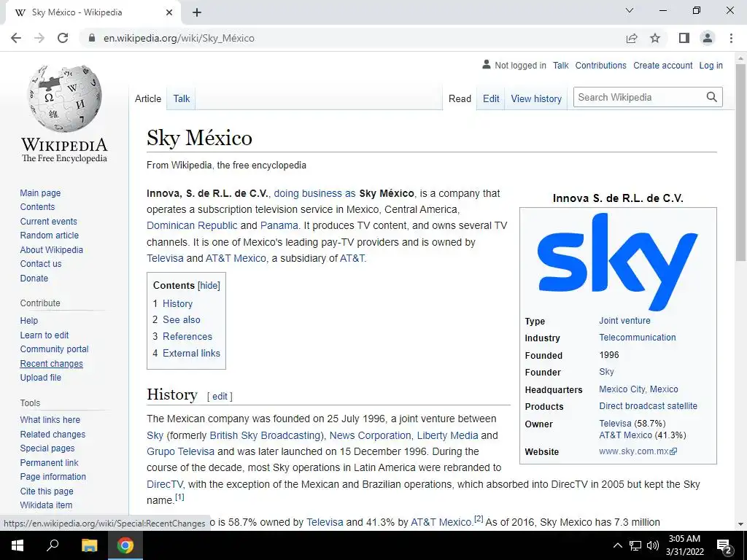The width and height of the screenshot is (747, 560).
Task: Bookmark this page with the star icon
Action: point(655,38)
